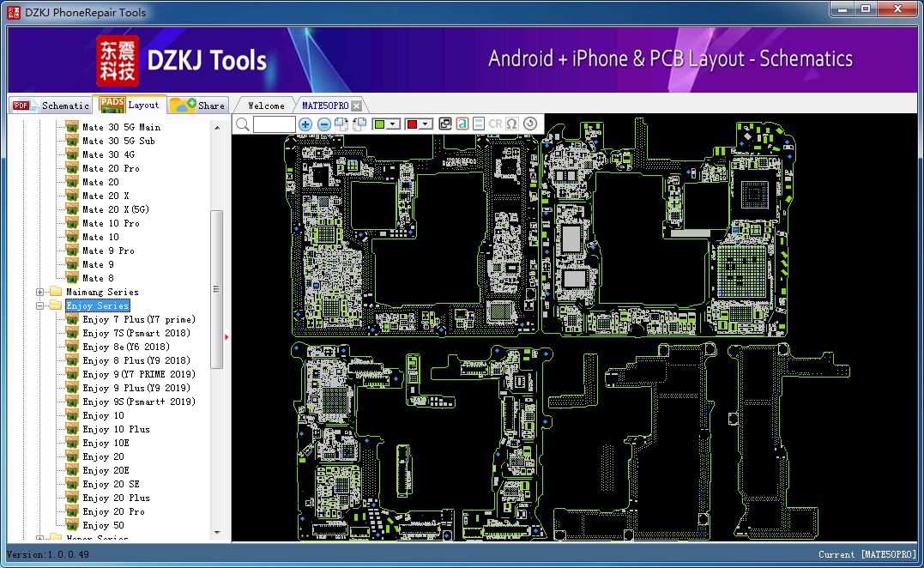Click the PADS icon beside Mate 9
The width and height of the screenshot is (924, 568).
click(72, 264)
